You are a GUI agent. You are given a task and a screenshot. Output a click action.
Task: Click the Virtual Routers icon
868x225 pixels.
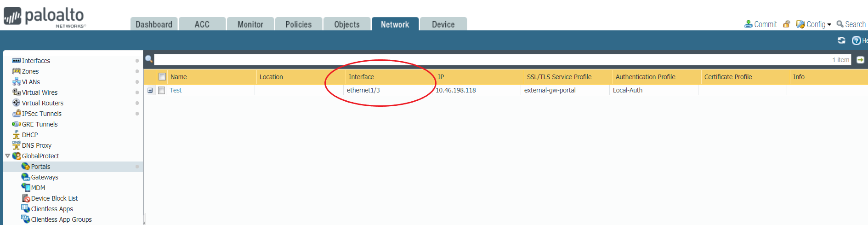(x=16, y=103)
